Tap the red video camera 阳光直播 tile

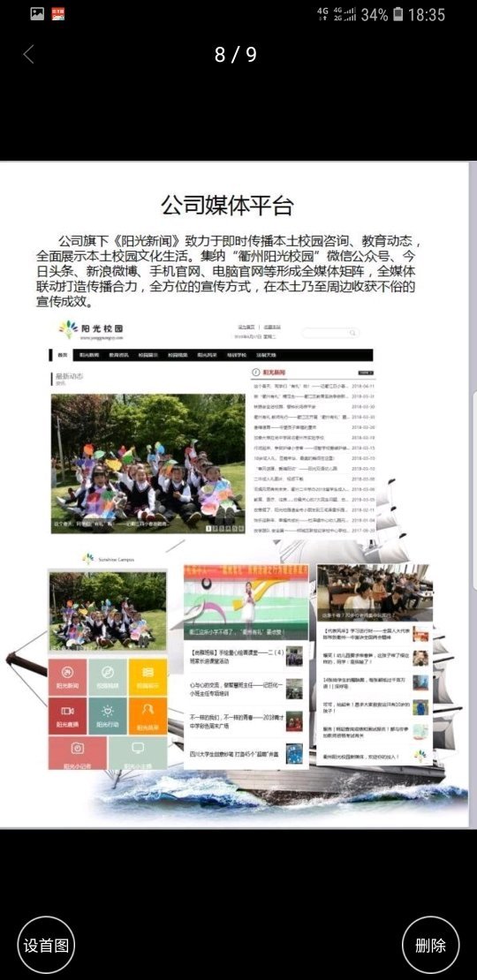[x=67, y=716]
